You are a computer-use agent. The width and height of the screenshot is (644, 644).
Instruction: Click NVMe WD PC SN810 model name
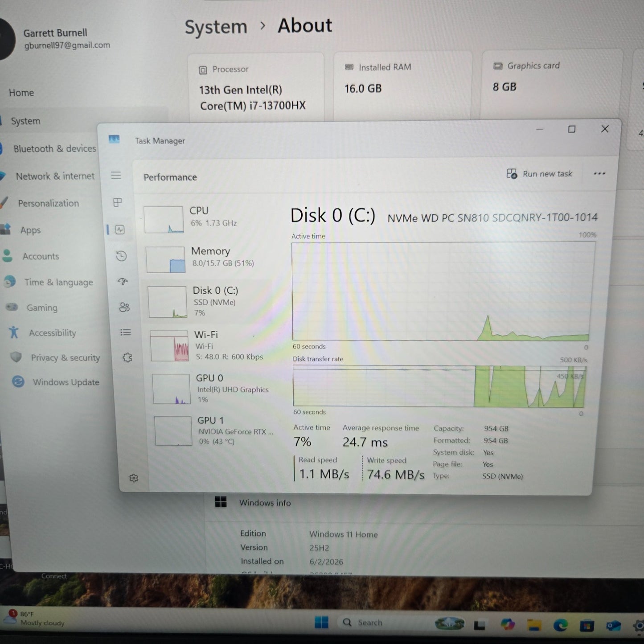click(492, 217)
